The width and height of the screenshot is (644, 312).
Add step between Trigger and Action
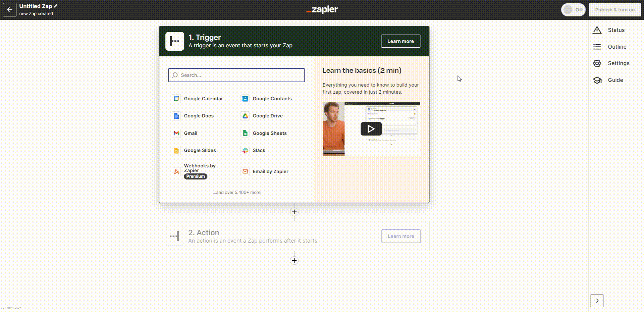294,212
